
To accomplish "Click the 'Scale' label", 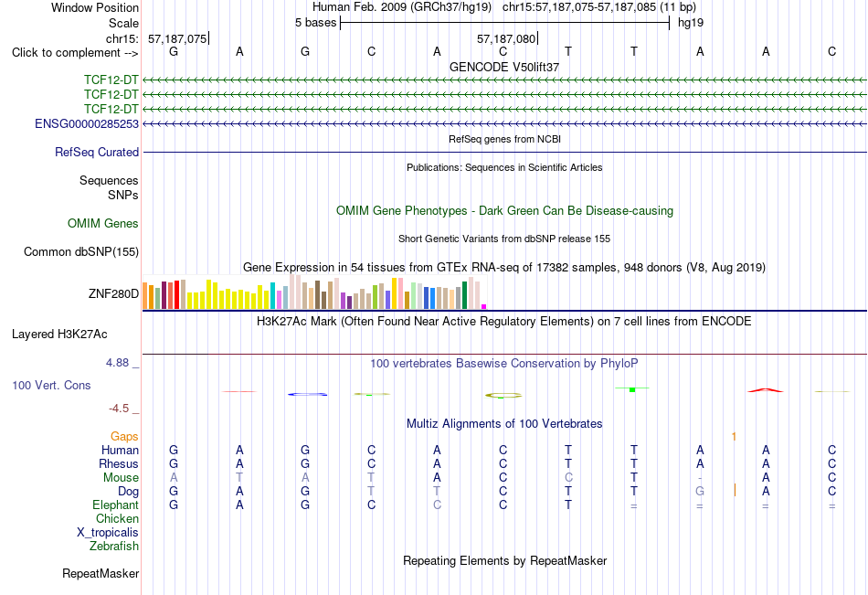I will (x=124, y=23).
